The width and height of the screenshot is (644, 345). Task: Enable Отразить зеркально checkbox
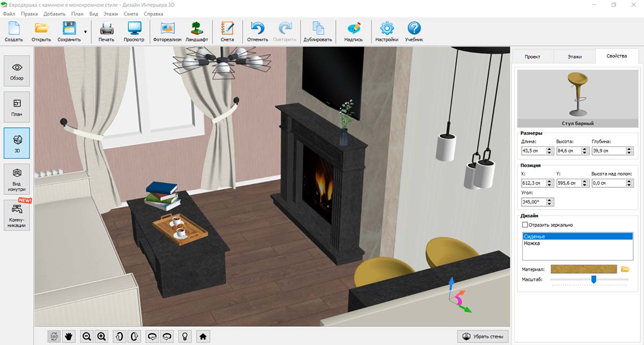(525, 225)
